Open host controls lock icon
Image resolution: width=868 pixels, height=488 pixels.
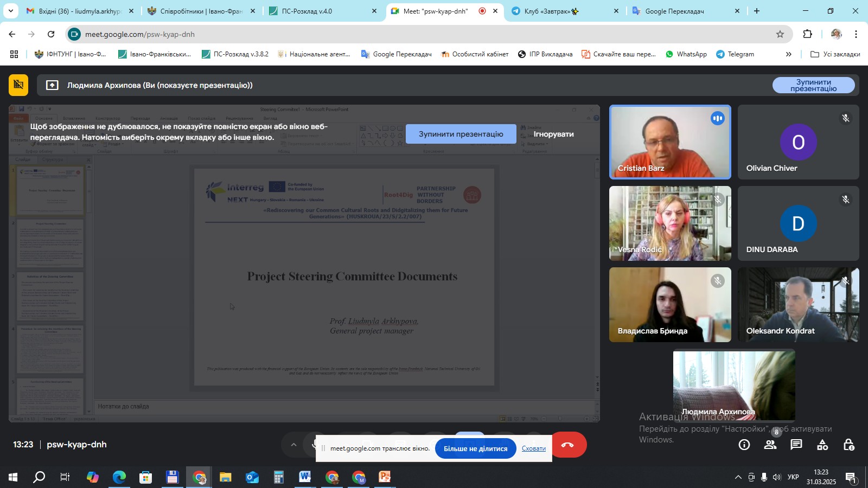[848, 445]
